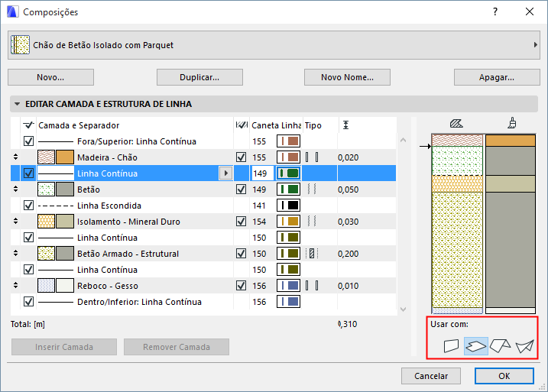The image size is (548, 392).
Task: Toggle the Fora/Superior: Linha Contínua checkbox
Action: point(28,141)
